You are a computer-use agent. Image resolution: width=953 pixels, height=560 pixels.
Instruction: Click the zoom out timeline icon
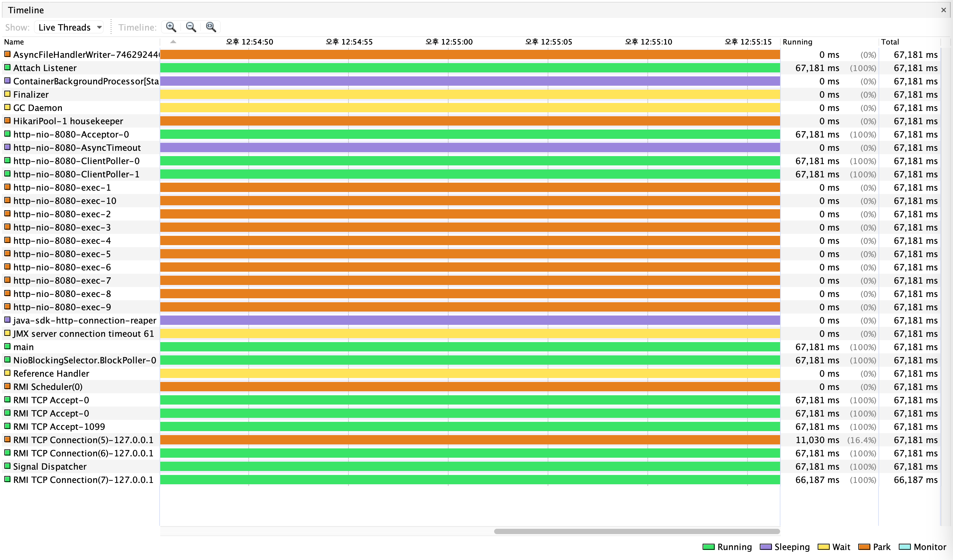[191, 27]
